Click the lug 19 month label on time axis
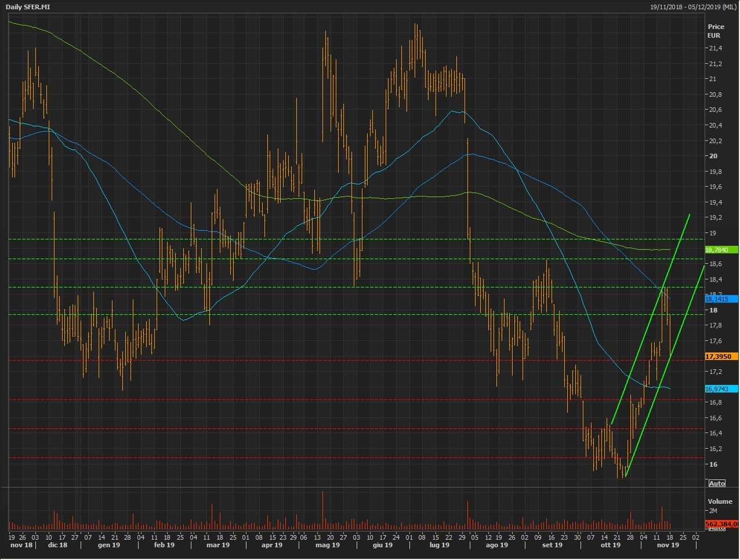740x560 pixels. coord(439,545)
